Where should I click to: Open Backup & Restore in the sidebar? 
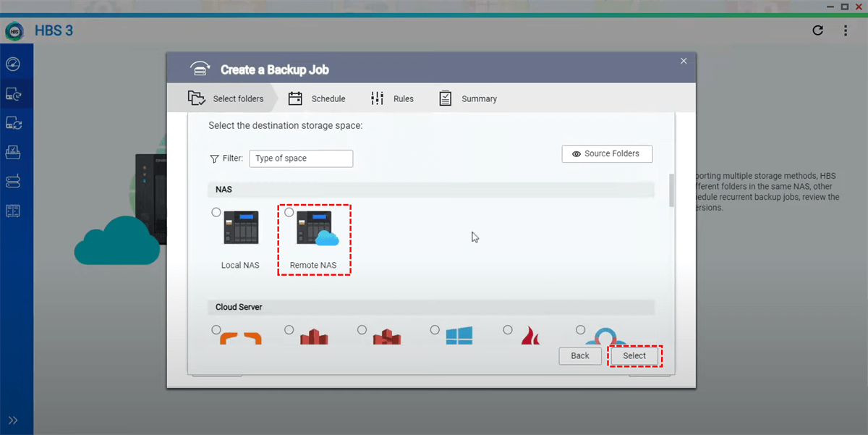pyautogui.click(x=13, y=94)
